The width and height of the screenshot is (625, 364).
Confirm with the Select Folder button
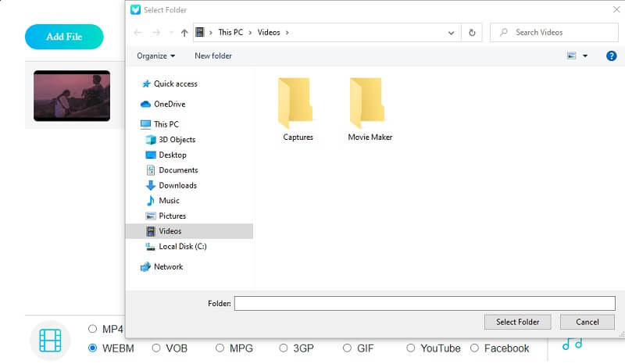pyautogui.click(x=517, y=322)
